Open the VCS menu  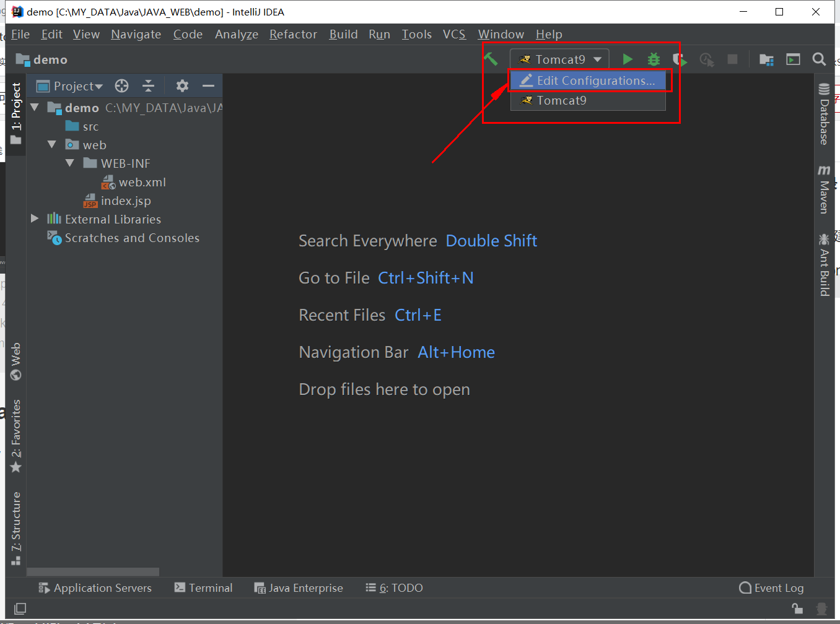pos(454,34)
